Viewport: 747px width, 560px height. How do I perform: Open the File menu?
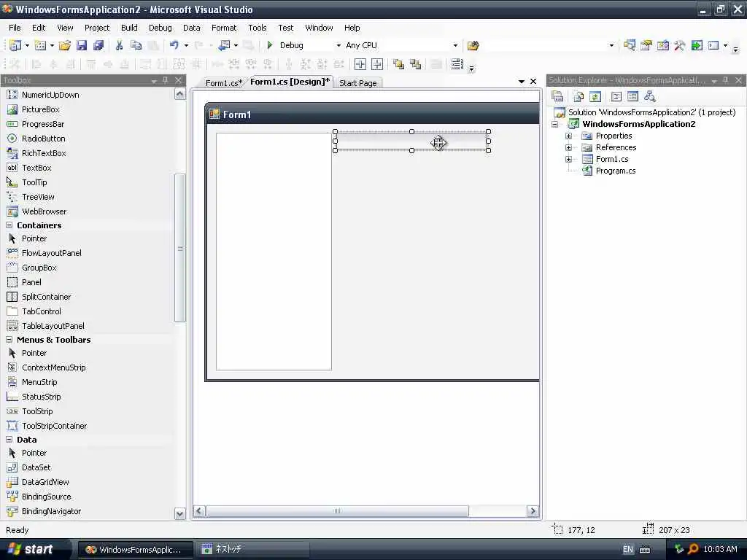pyautogui.click(x=15, y=28)
